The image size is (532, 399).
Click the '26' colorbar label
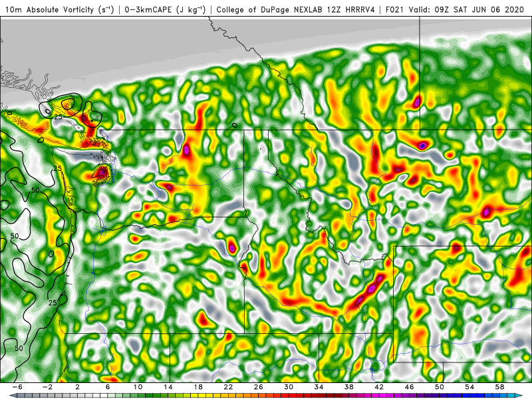[x=259, y=387]
